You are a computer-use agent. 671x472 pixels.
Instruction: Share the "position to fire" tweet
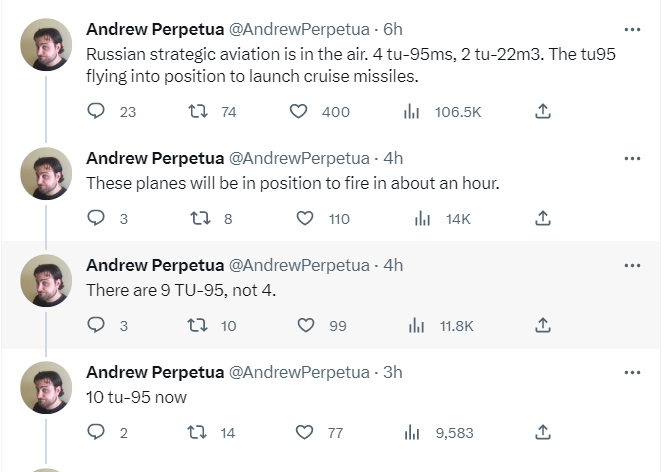click(x=543, y=218)
